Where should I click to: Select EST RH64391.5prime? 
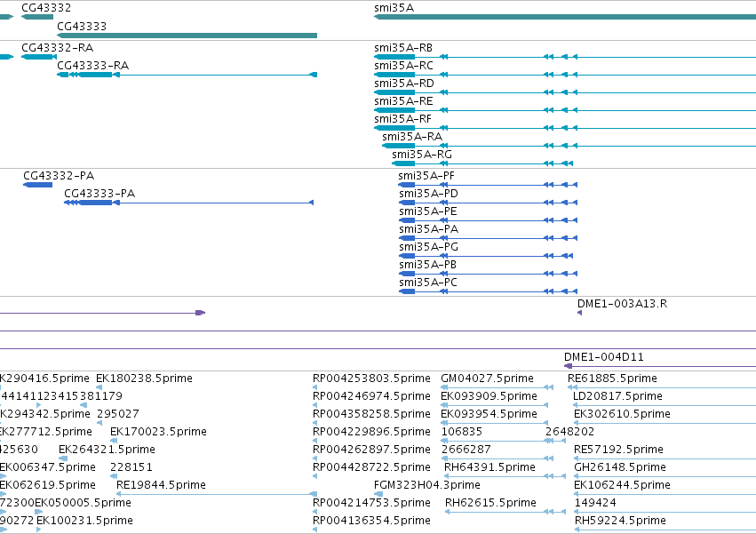coord(489,467)
